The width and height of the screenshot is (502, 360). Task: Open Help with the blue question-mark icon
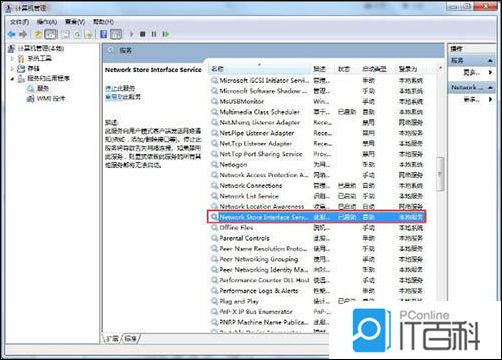pyautogui.click(x=104, y=34)
